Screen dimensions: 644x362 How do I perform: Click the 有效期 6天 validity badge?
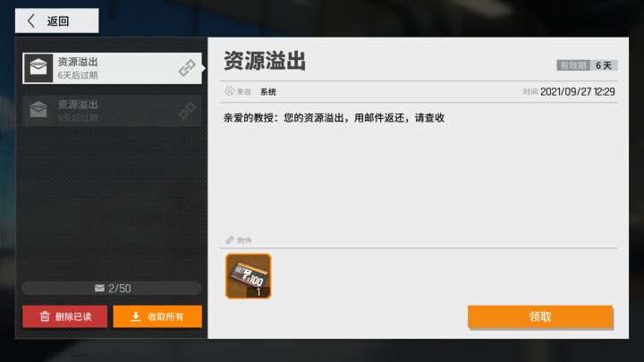coord(587,65)
